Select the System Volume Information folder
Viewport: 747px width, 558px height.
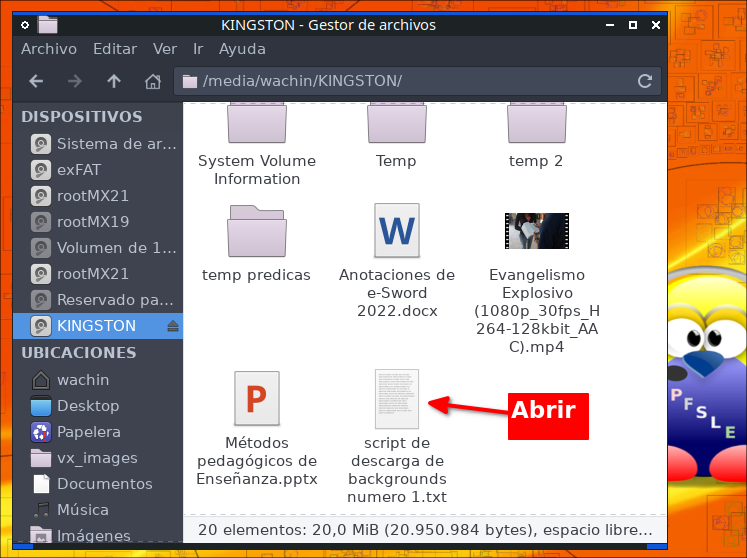pyautogui.click(x=257, y=123)
